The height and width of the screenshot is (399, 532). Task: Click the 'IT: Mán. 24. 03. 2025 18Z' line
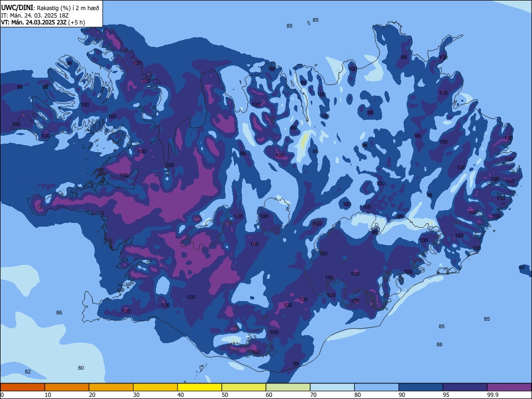[x=35, y=15]
